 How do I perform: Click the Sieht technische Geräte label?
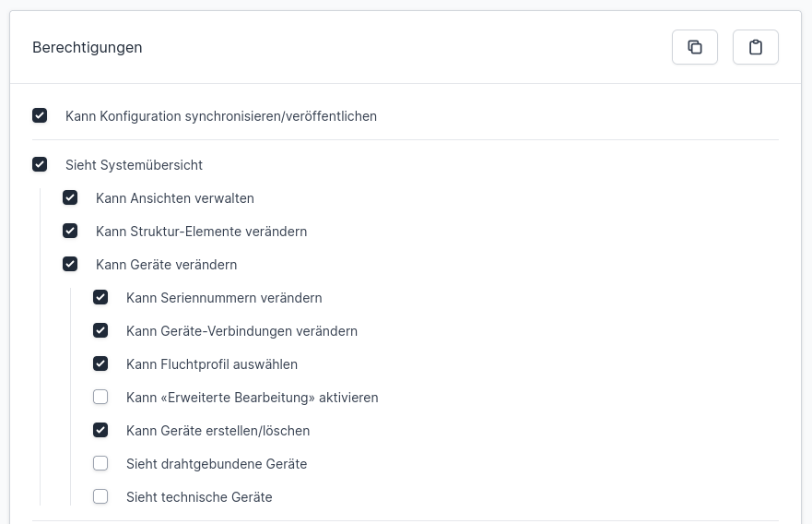[199, 497]
